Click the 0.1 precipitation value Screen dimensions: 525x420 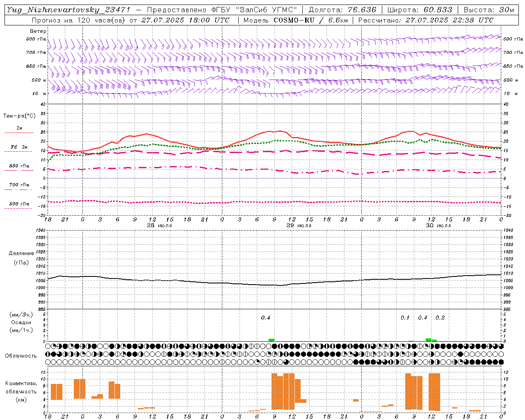pyautogui.click(x=405, y=318)
